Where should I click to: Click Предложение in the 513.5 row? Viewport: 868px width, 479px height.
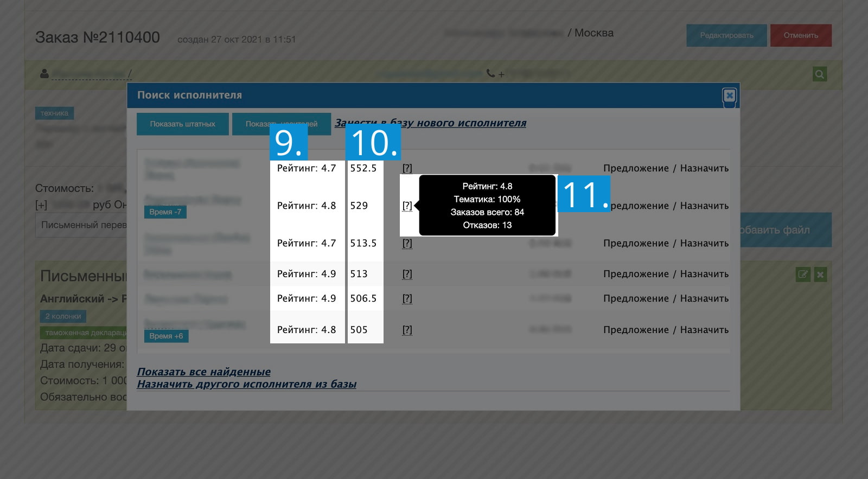point(636,243)
